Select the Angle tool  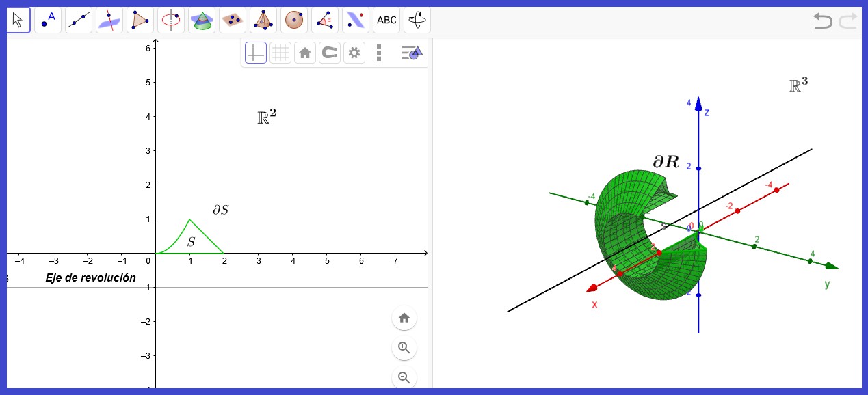[x=325, y=21]
